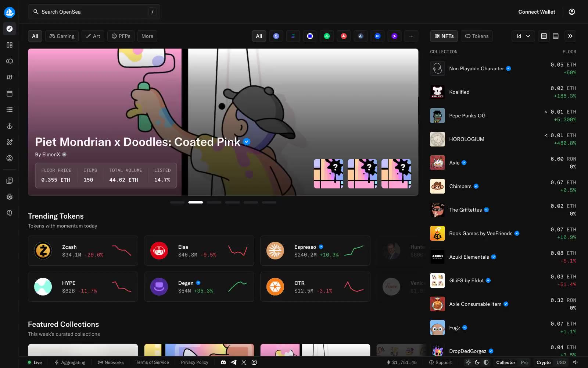The image size is (588, 368).
Task: Open the calendar drops icon in sidebar
Action: pos(10,93)
